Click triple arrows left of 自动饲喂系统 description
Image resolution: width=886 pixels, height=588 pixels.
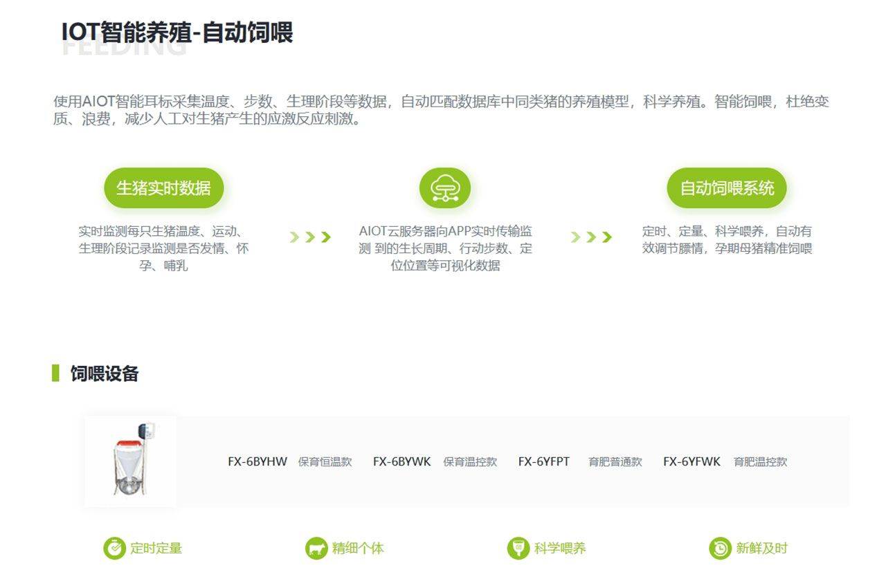point(591,237)
